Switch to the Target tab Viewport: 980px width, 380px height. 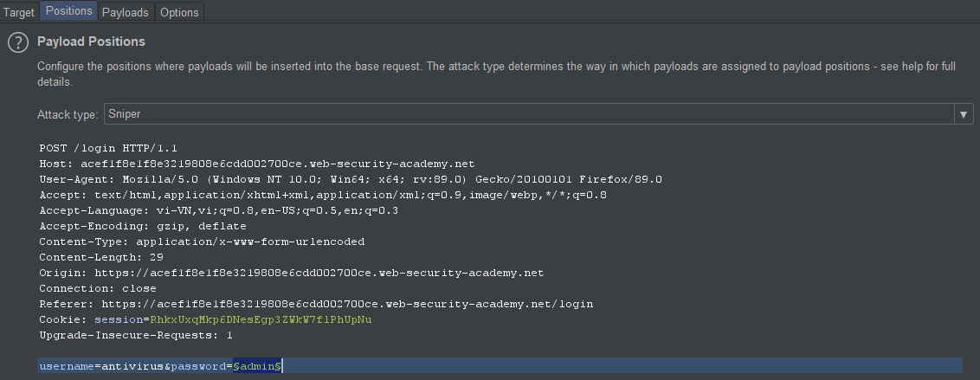(19, 12)
